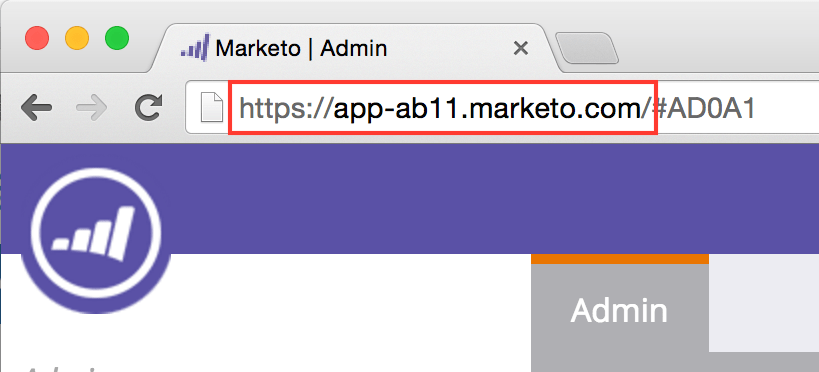Click the https:// prefix in the address bar

[x=286, y=109]
